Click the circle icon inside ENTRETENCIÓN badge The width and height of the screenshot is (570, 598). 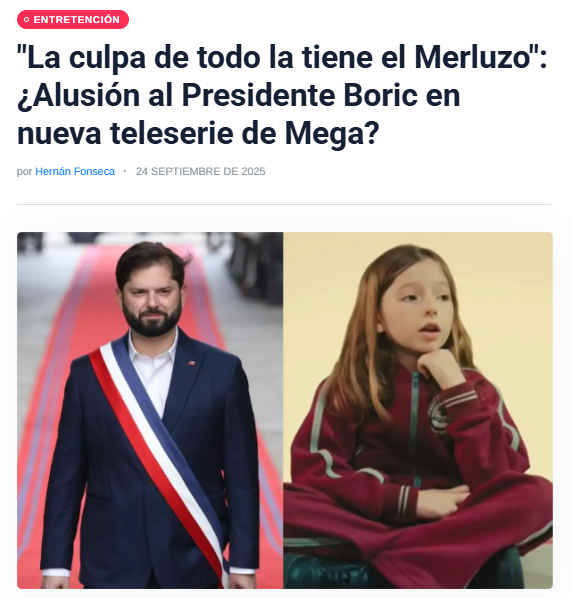pos(26,19)
